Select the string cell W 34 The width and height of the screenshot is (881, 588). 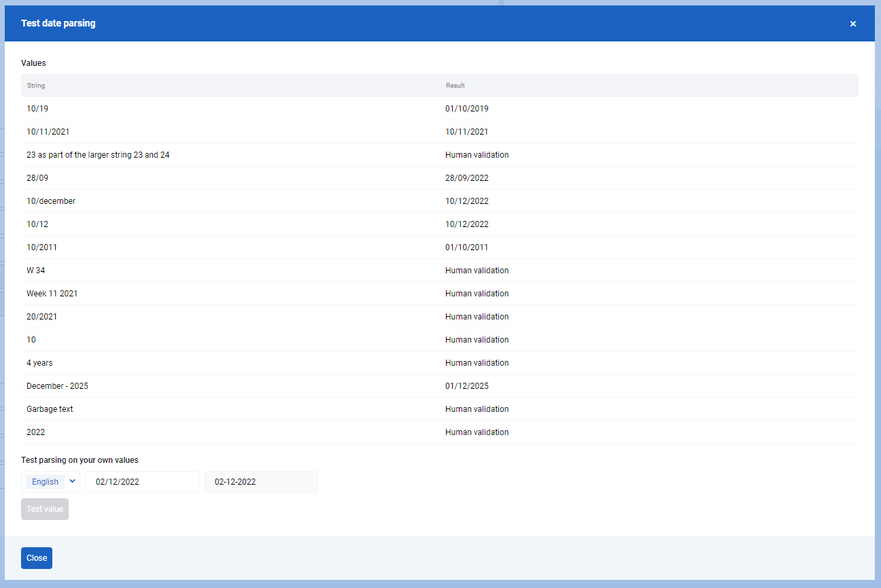(36, 271)
